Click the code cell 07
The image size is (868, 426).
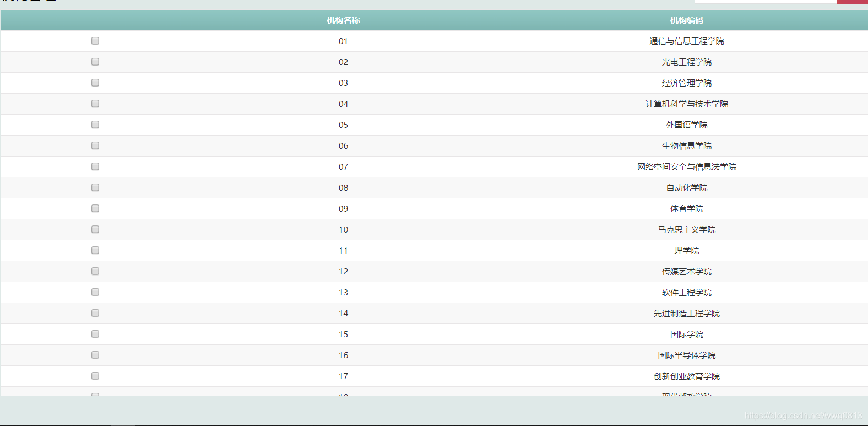click(343, 167)
